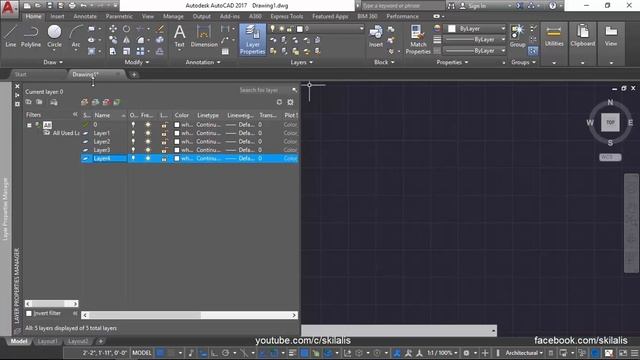The width and height of the screenshot is (640, 360).
Task: Toggle On/Off bulb for Layer1
Action: (133, 133)
